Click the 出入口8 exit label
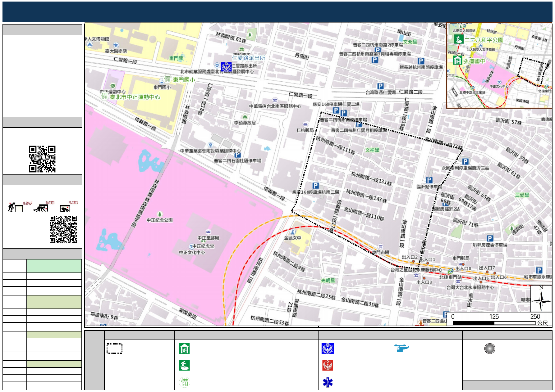The width and height of the screenshot is (555, 392). [463, 268]
